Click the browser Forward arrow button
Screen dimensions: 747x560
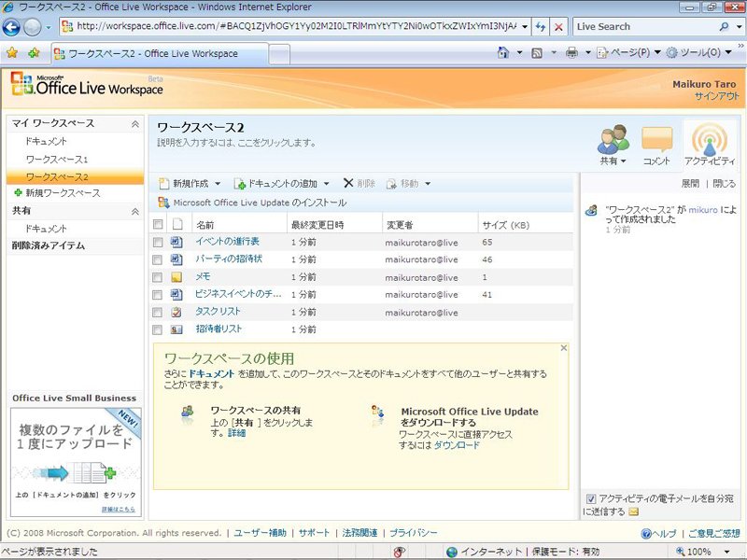[32, 27]
